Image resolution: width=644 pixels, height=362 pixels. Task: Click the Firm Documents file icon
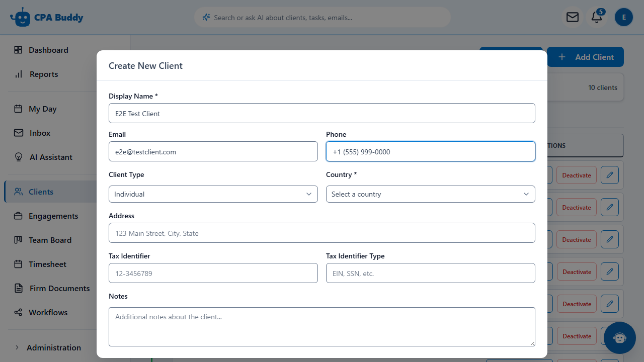tap(18, 289)
